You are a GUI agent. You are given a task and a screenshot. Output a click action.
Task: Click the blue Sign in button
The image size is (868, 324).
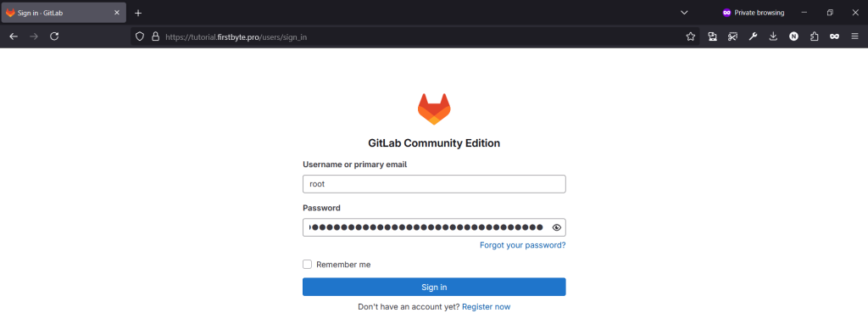[x=434, y=287]
